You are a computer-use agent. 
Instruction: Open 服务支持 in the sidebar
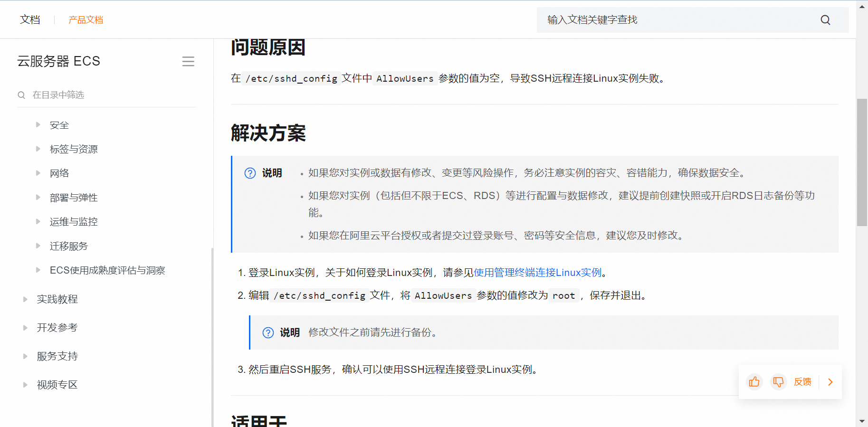tap(57, 356)
